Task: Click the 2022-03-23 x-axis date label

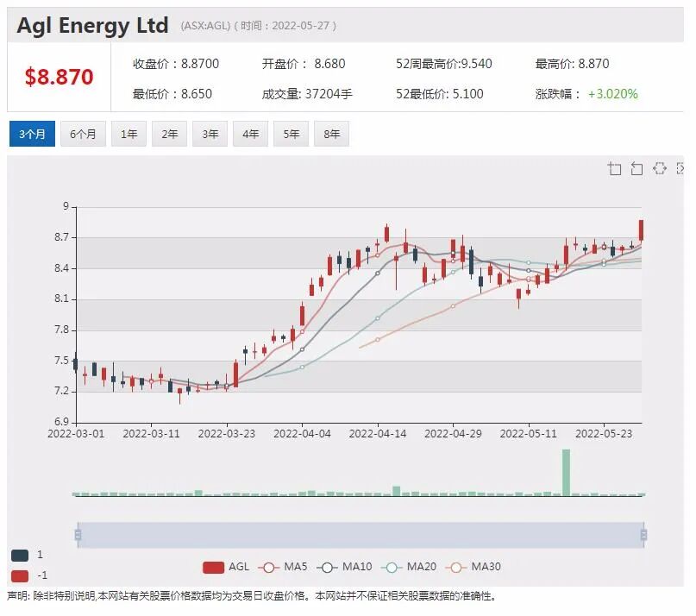Action: click(x=227, y=433)
